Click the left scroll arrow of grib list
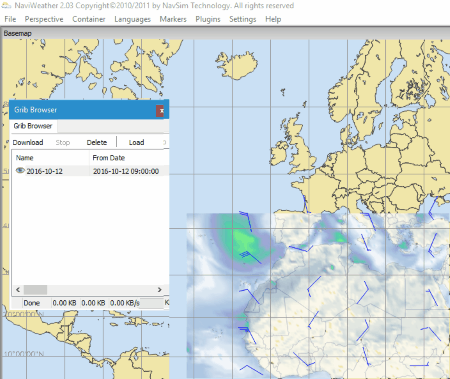The height and width of the screenshot is (379, 450). pos(18,290)
